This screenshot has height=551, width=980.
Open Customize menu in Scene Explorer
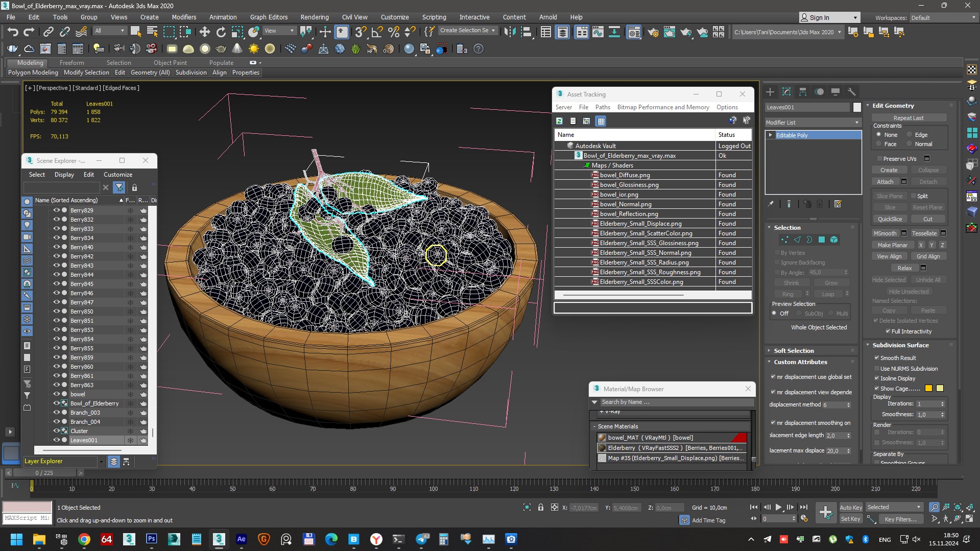(x=118, y=175)
